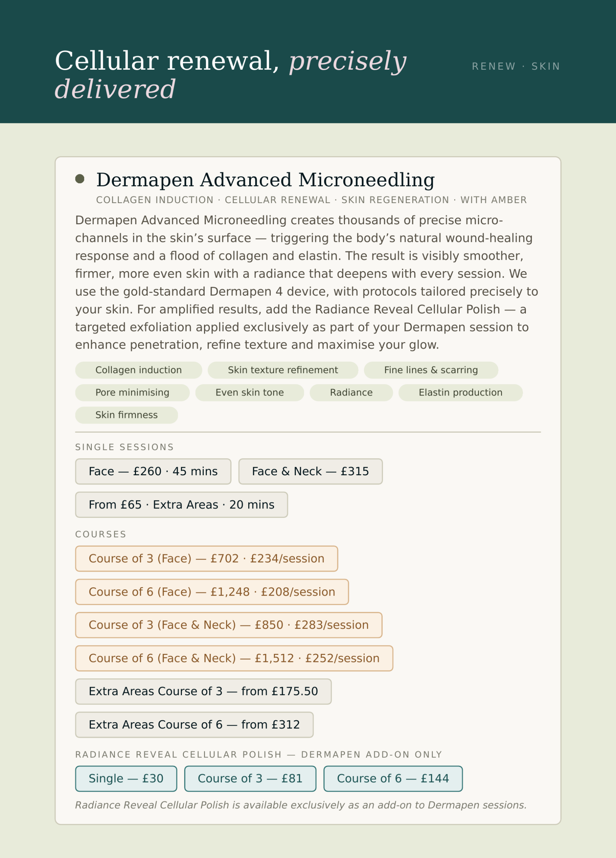Click the Skin firmness tag
Image resolution: width=616 pixels, height=858 pixels.
pyautogui.click(x=127, y=415)
